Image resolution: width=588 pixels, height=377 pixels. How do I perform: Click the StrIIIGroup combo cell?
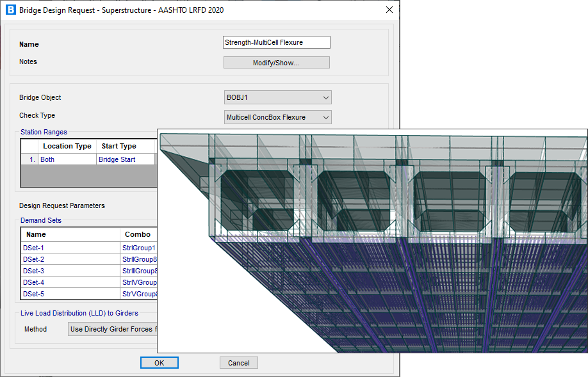pyautogui.click(x=139, y=271)
